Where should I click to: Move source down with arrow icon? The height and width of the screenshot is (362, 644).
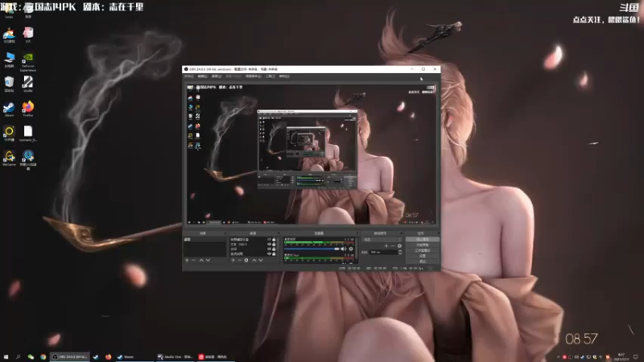[x=261, y=260]
